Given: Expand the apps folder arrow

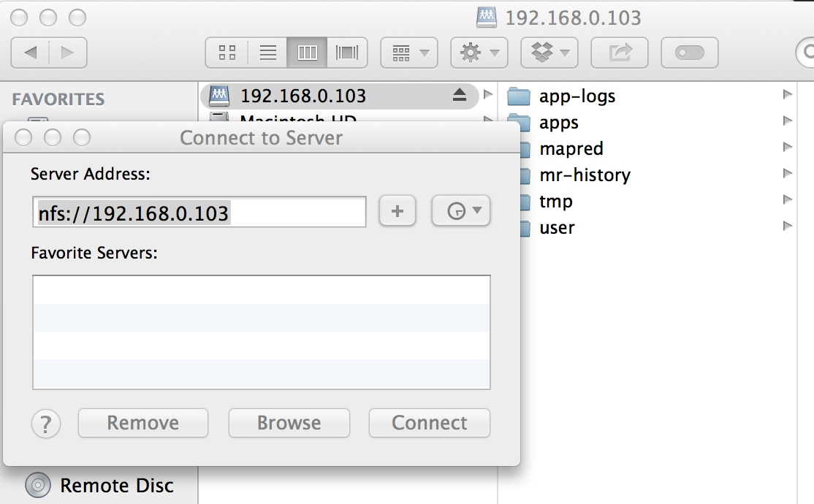Looking at the screenshot, I should (787, 121).
